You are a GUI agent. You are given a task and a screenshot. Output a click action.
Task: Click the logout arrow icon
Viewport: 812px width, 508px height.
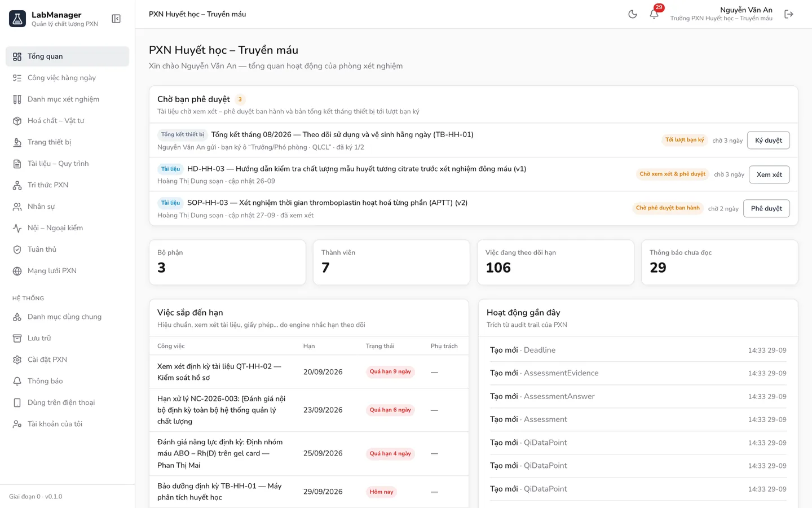tap(789, 14)
